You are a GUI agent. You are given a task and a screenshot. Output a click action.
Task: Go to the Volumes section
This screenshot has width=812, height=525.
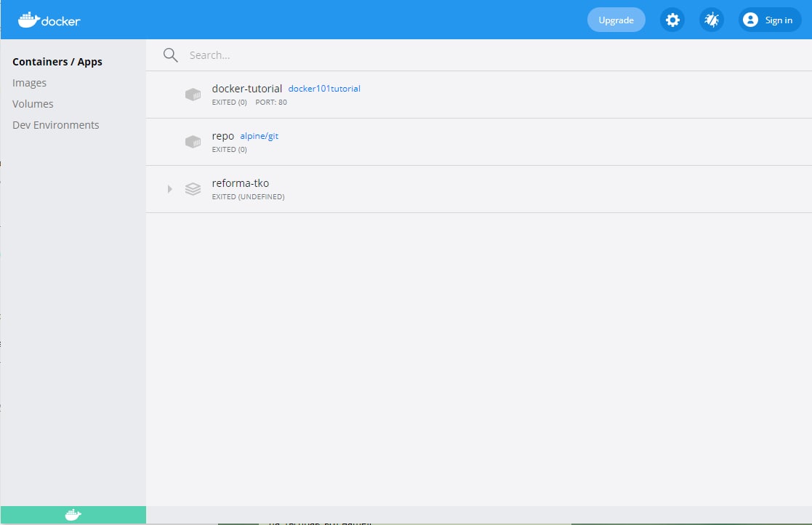[x=33, y=104]
